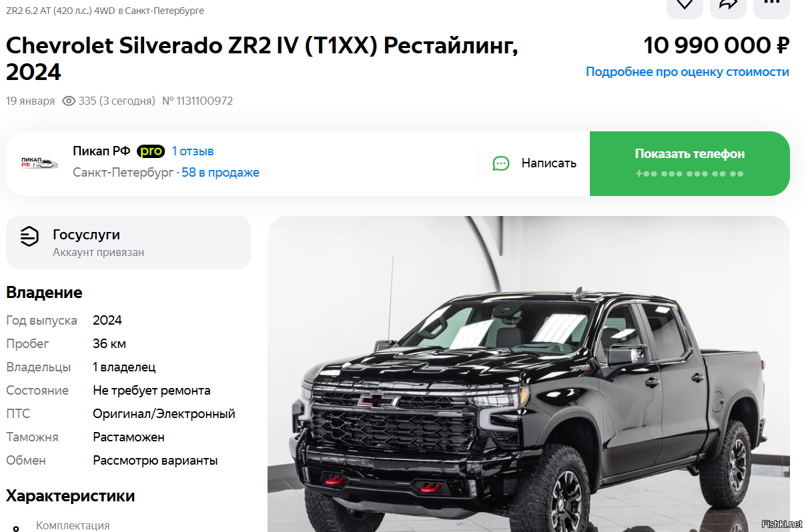Click the Госуслуги account icon
Viewport: 806px width, 532px height.
coord(29,236)
